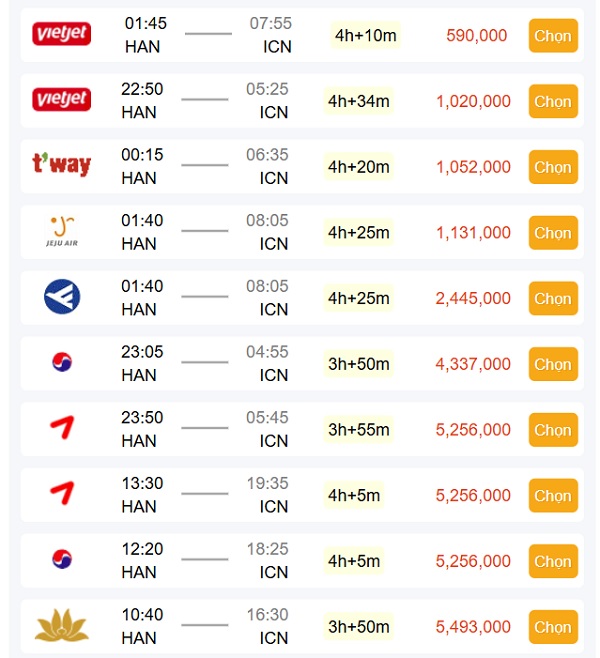Click the Korean Air logo on the 23:05 flight

click(x=62, y=363)
